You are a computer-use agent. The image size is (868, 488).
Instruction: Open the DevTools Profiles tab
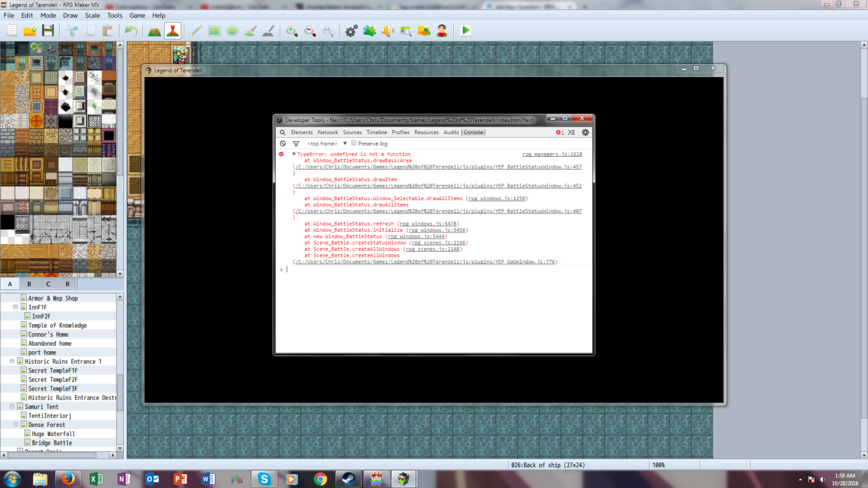(x=401, y=132)
